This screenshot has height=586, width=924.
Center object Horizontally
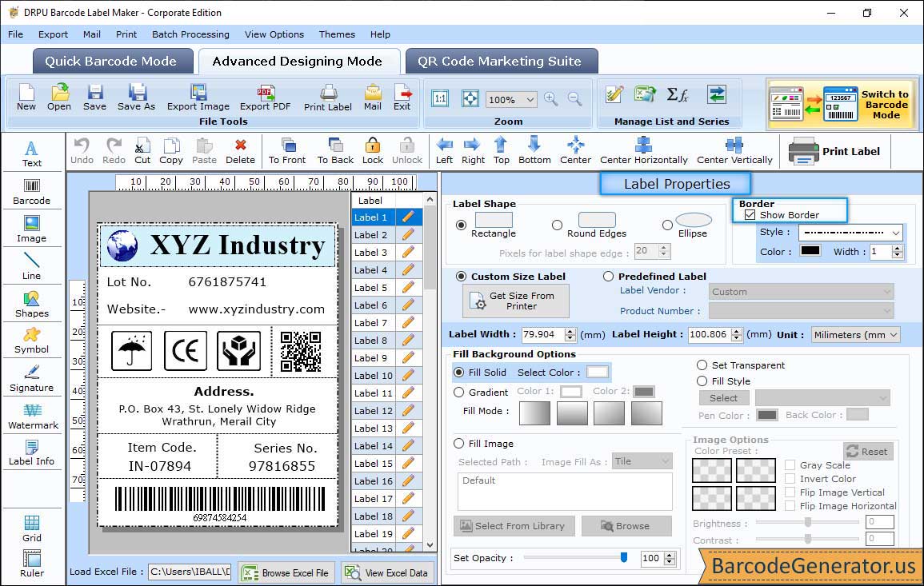coord(643,151)
